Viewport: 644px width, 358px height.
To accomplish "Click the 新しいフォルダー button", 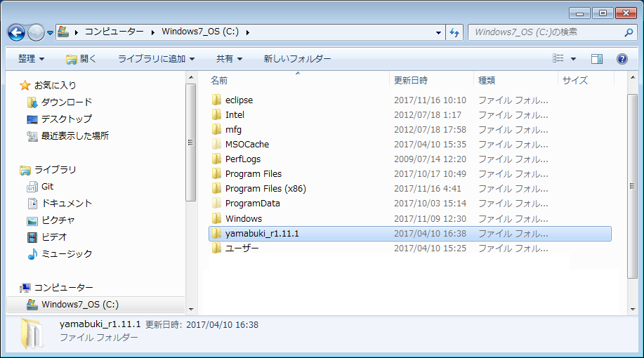I will 297,59.
